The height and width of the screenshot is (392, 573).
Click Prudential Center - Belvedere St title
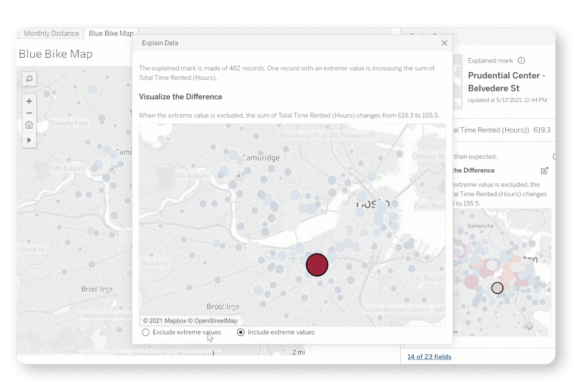click(506, 82)
